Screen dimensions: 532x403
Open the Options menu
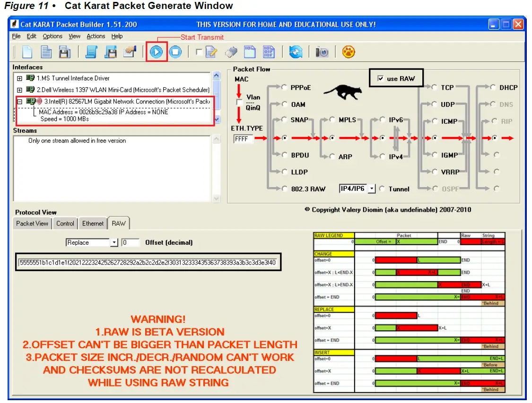tap(52, 36)
